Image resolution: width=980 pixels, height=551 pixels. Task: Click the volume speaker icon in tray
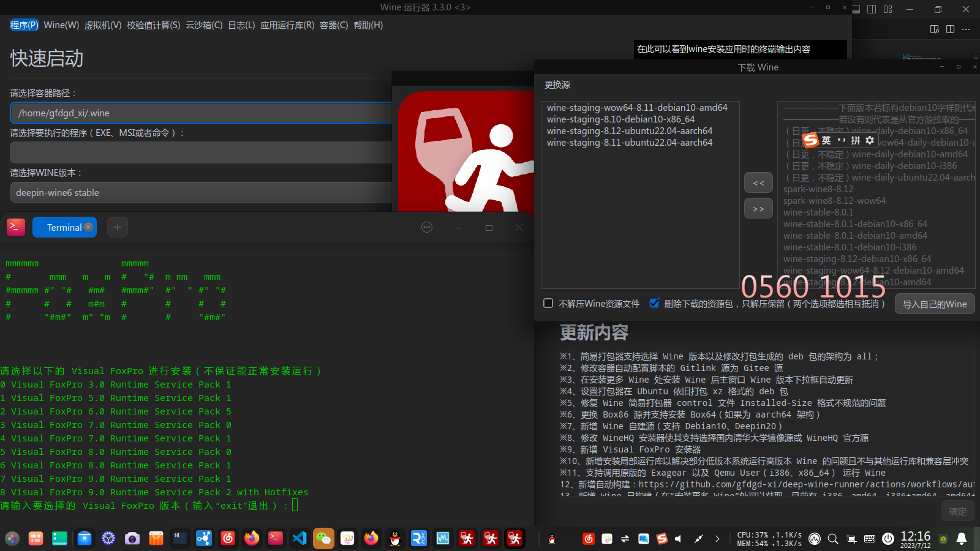[x=679, y=539]
